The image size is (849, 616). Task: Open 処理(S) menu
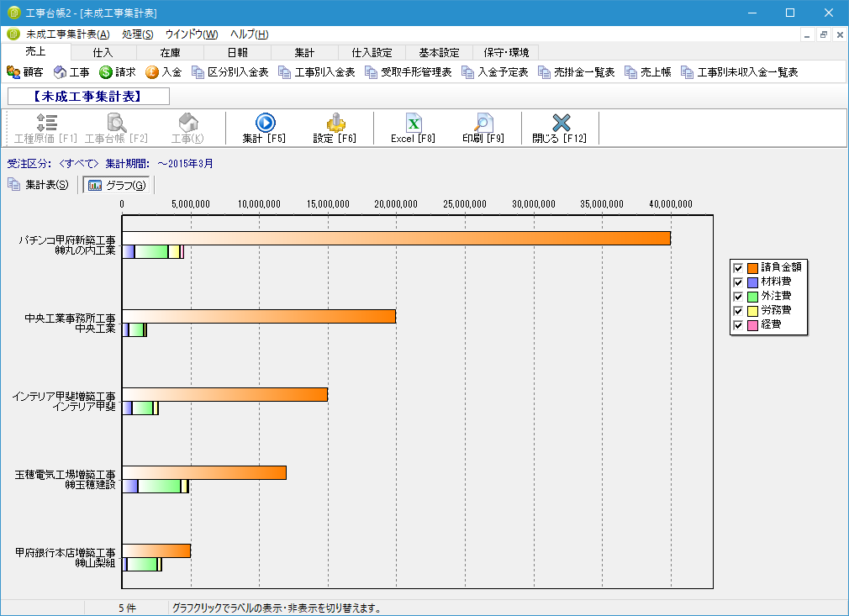(138, 34)
